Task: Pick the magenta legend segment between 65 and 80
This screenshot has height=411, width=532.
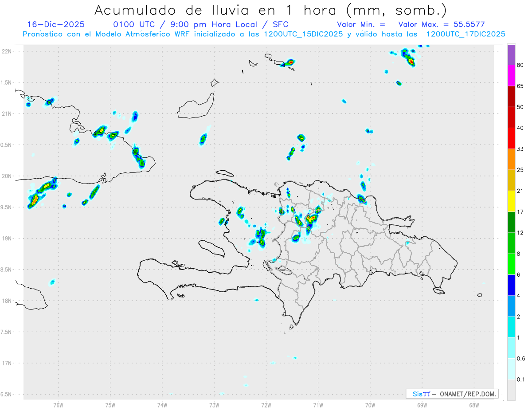Action: (511, 76)
